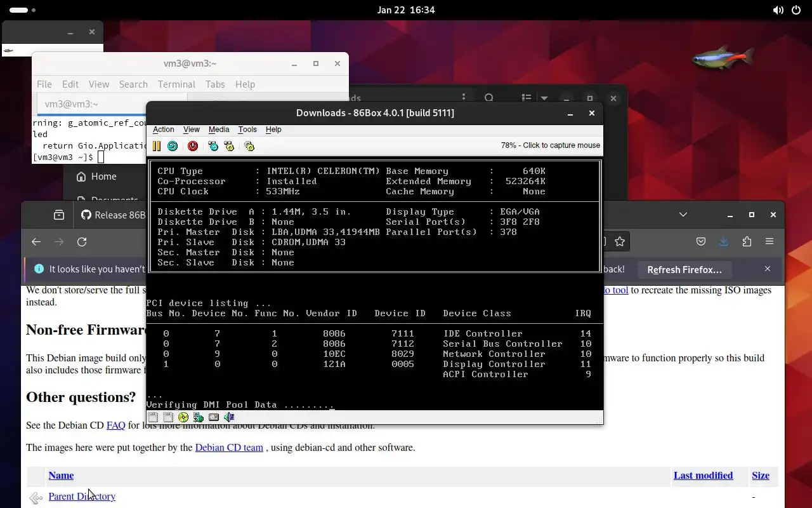Open Firefox hamburger application menu
The height and width of the screenshot is (508, 812).
coord(769,241)
